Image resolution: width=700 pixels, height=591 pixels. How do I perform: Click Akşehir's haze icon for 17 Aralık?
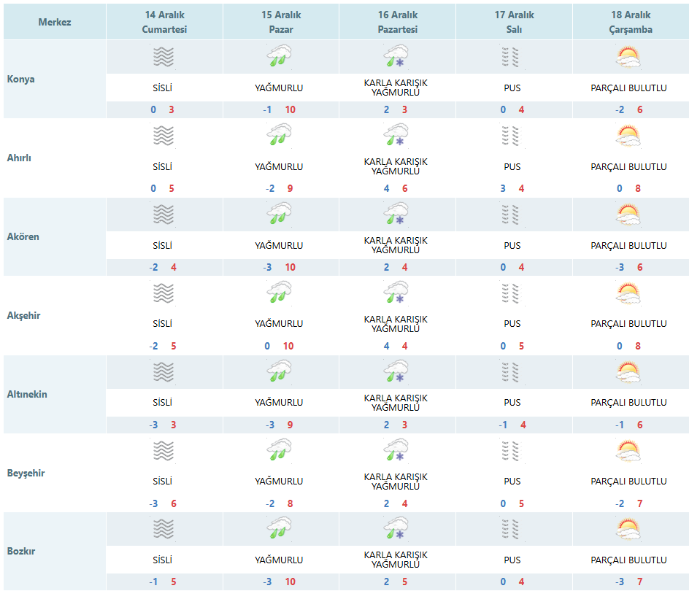(512, 293)
